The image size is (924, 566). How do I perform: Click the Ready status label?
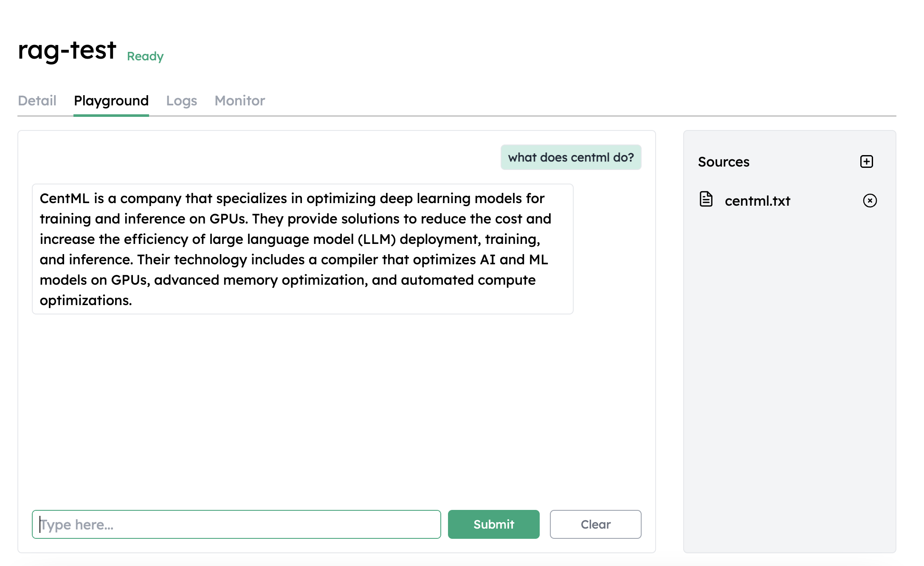coord(145,56)
